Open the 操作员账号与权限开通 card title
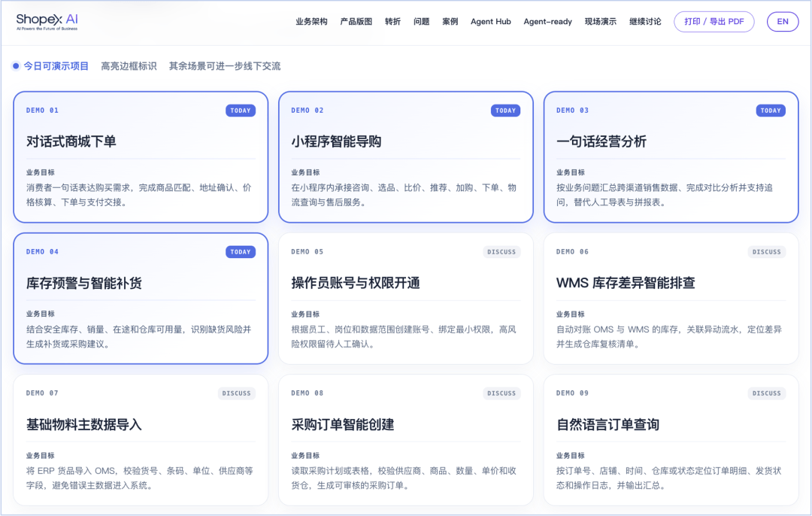 tap(355, 283)
